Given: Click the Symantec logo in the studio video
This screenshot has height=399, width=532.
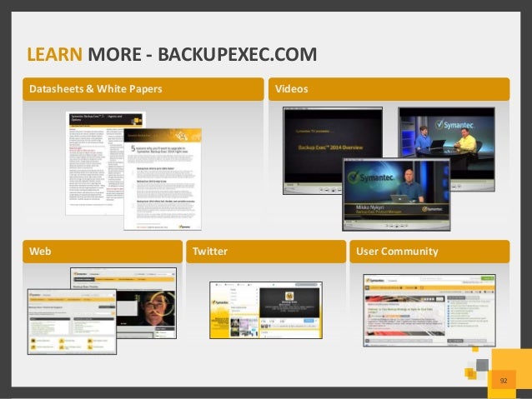Looking at the screenshot, I should [x=454, y=125].
